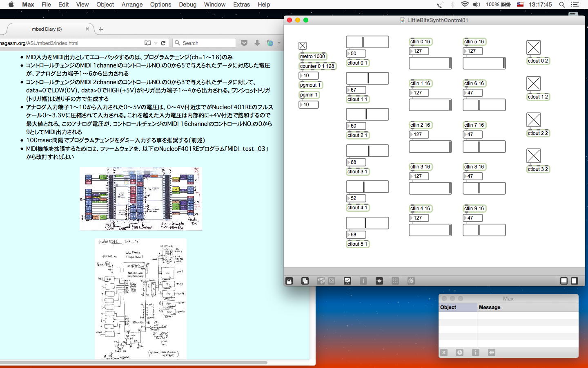
Task: Click the Firefox downloads arrow icon
Action: [x=257, y=43]
